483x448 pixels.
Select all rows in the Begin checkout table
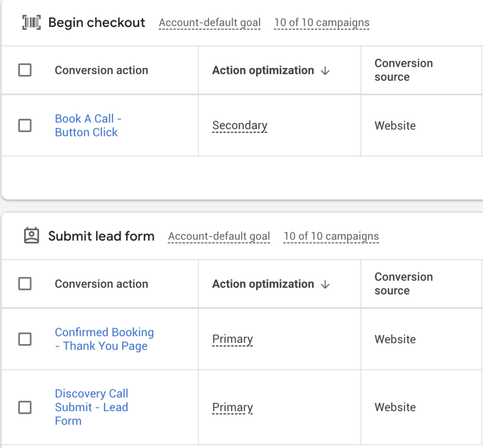[25, 70]
